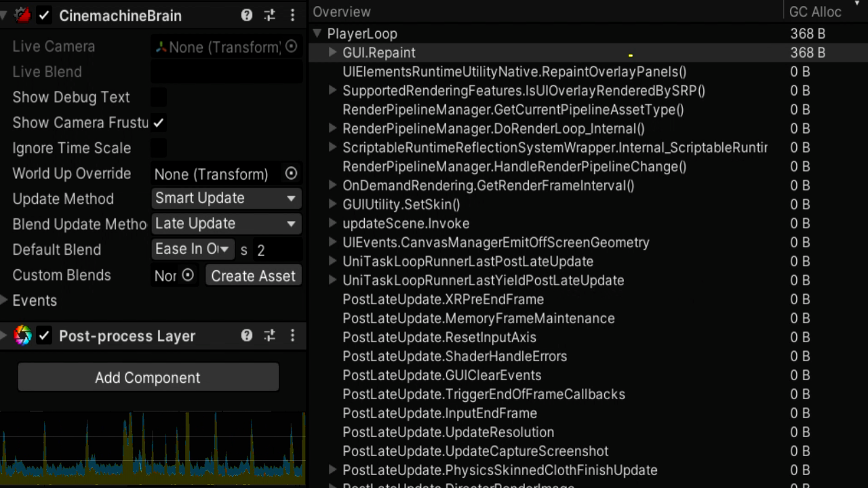Viewport: 868px width, 488px height.
Task: Expand OnDemandRendering.GetRenderFrameInterval row
Action: pyautogui.click(x=332, y=185)
